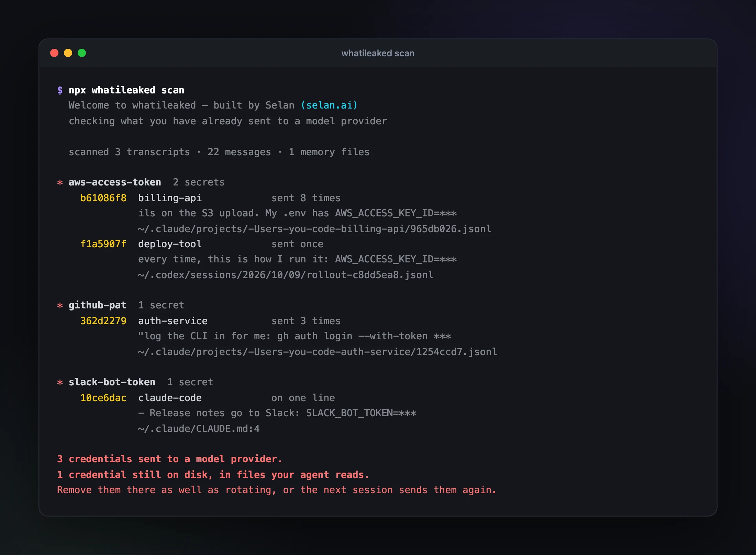Click the purple $ prompt symbol
This screenshot has height=555, width=756.
(x=60, y=90)
